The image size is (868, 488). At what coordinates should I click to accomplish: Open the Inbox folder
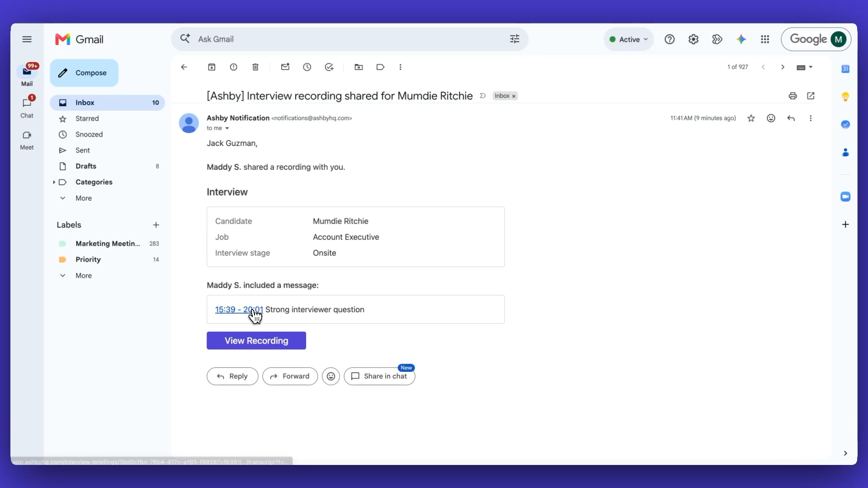click(107, 103)
